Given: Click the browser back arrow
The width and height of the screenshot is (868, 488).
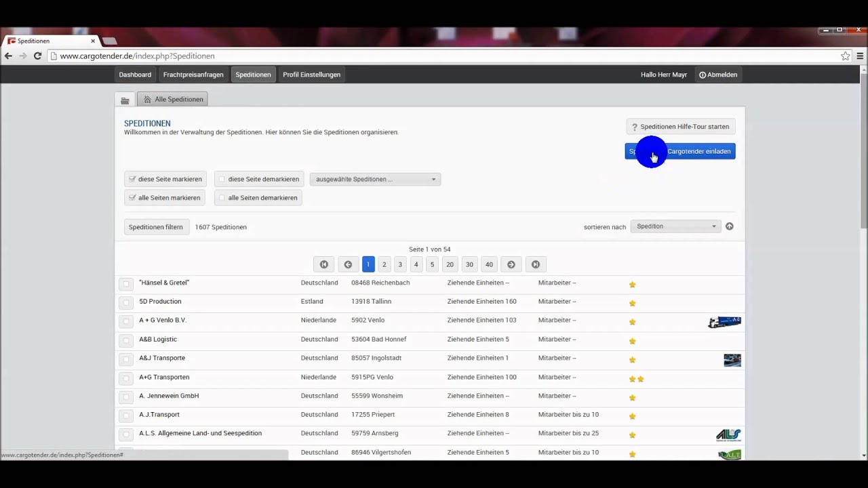Looking at the screenshot, I should (8, 56).
